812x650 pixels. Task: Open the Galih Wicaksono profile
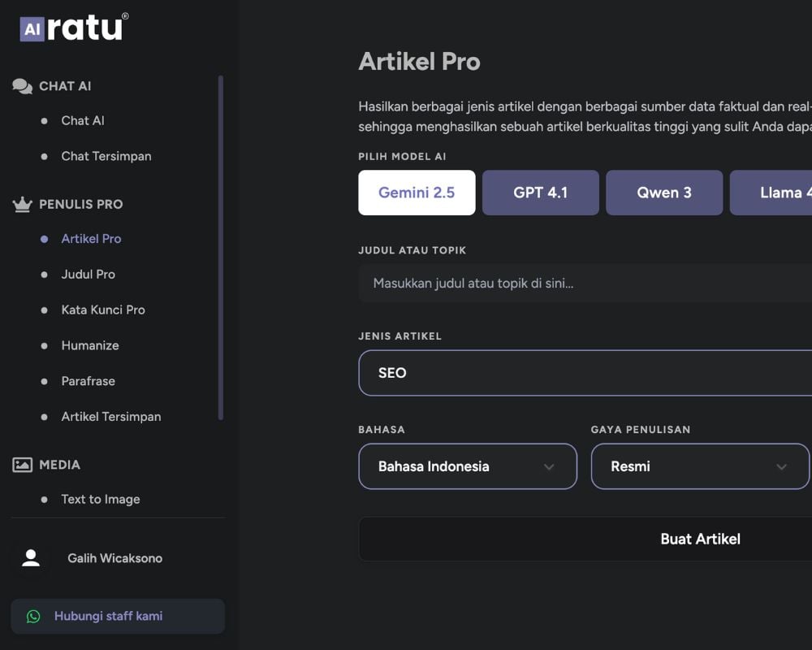(115, 558)
